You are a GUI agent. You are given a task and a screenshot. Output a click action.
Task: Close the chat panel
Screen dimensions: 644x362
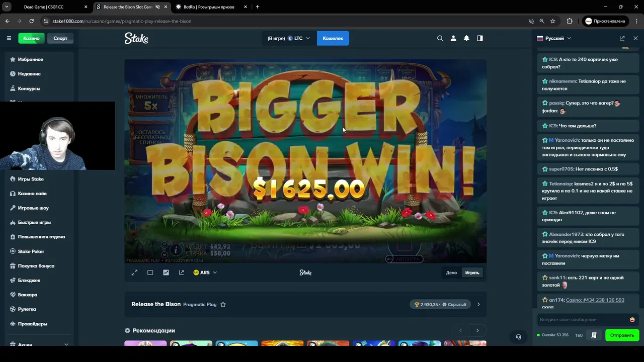(x=635, y=38)
